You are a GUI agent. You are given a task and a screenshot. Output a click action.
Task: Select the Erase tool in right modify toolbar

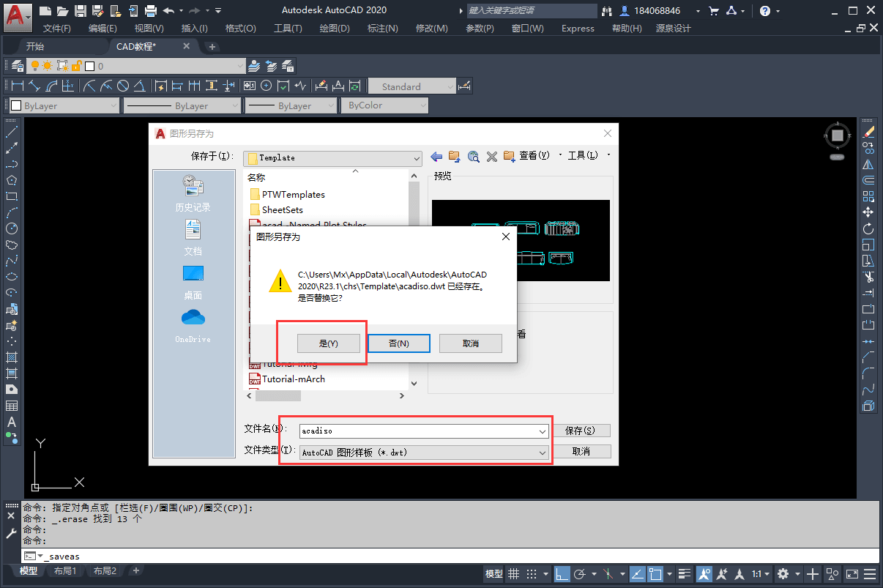click(868, 133)
